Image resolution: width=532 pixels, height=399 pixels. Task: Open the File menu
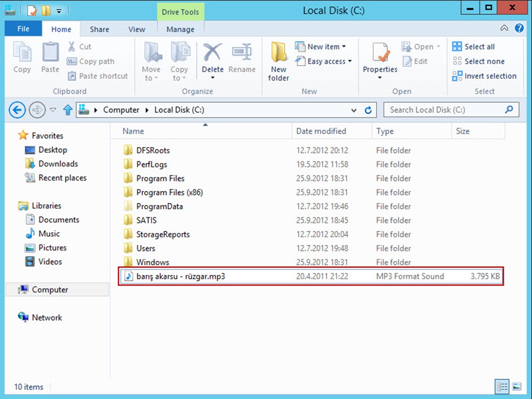[x=23, y=29]
